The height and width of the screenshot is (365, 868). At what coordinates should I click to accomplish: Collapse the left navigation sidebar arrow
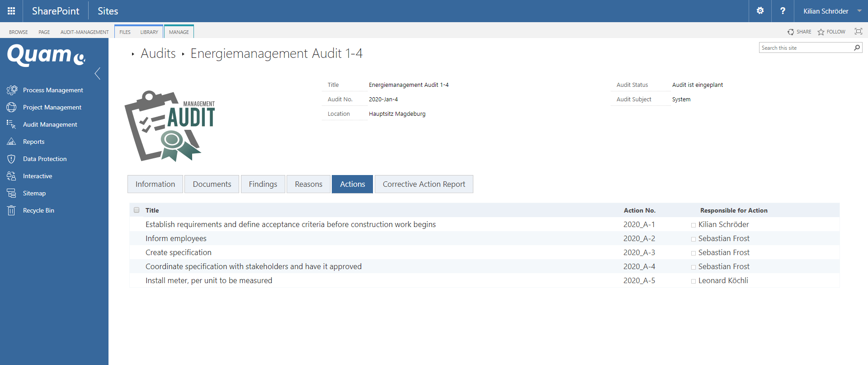point(98,73)
